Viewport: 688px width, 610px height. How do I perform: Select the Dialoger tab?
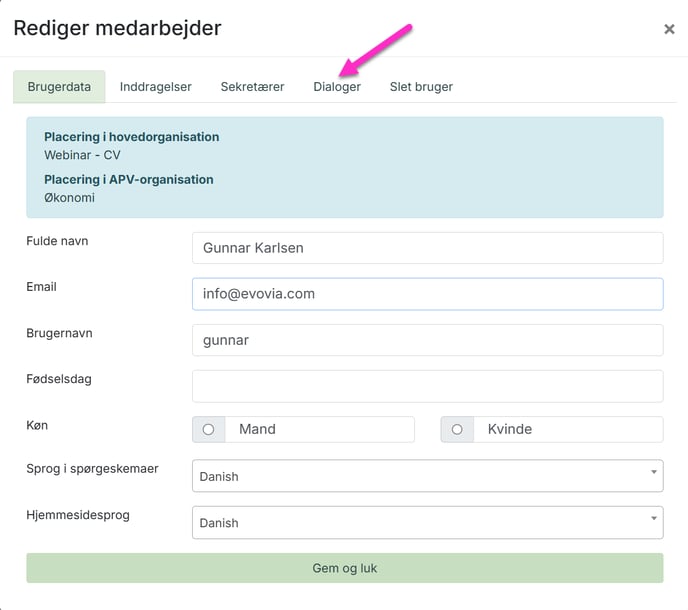337,87
